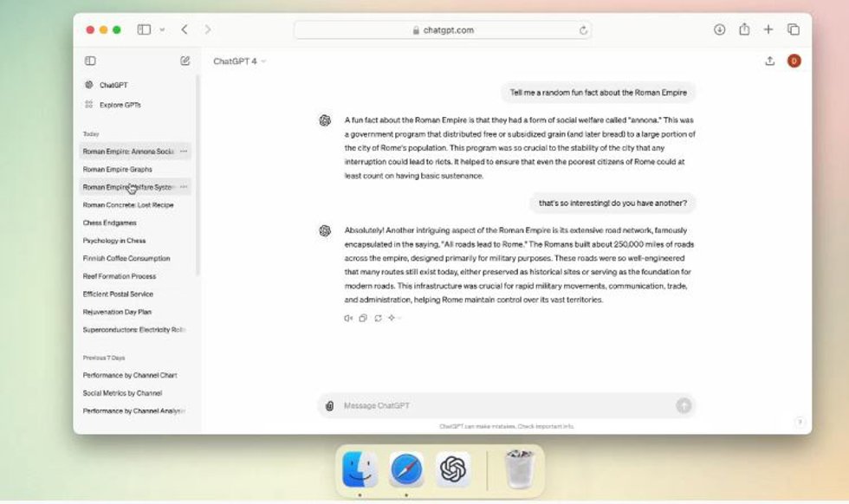849x504 pixels.
Task: Toggle the Safari sidebar button
Action: tap(144, 29)
